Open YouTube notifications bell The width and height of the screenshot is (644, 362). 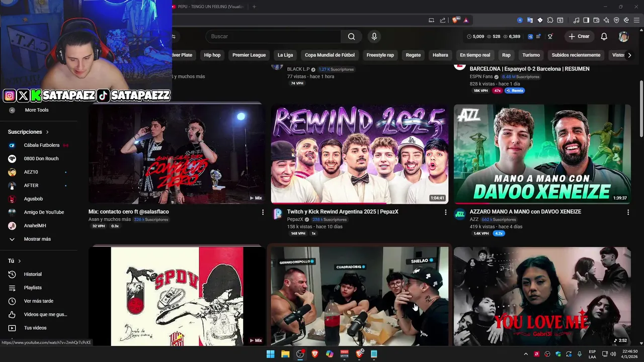click(x=604, y=36)
